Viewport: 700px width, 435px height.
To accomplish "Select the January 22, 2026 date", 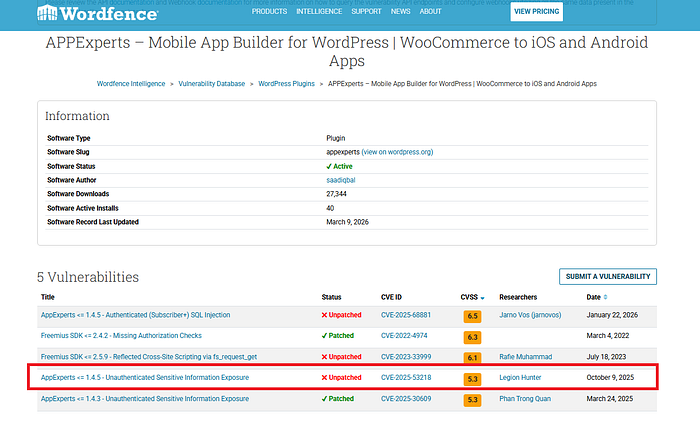I will 612,315.
